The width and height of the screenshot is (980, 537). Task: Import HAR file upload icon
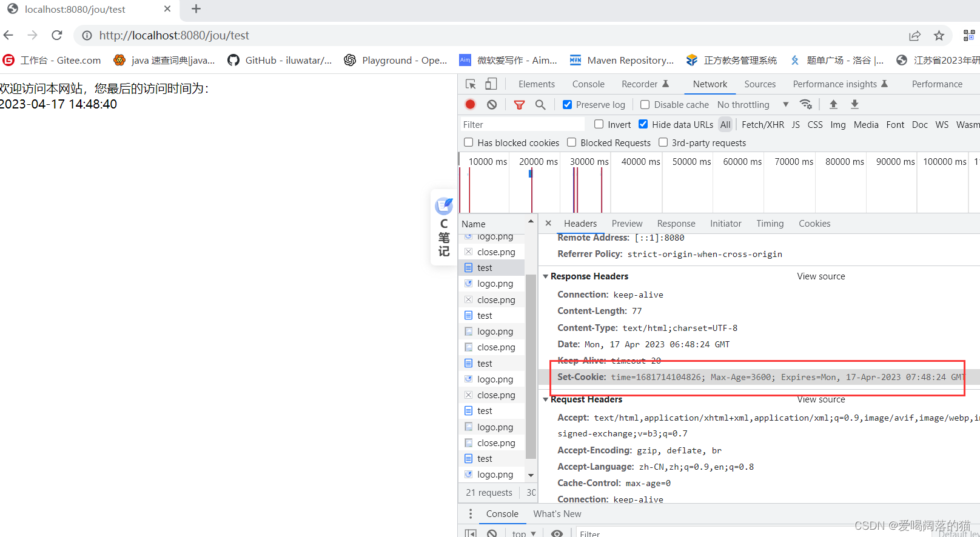(833, 104)
